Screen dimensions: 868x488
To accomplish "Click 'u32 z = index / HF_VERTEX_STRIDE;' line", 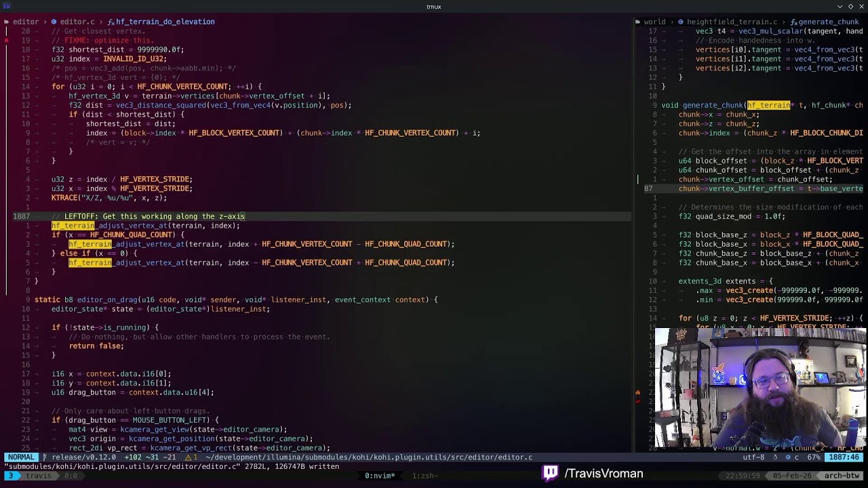I will tap(122, 180).
